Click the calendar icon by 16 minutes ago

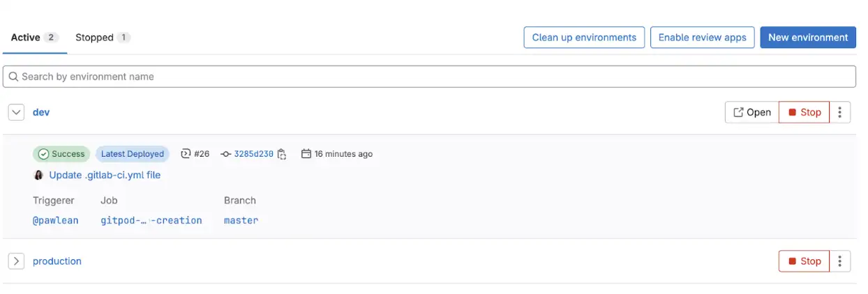(x=306, y=154)
